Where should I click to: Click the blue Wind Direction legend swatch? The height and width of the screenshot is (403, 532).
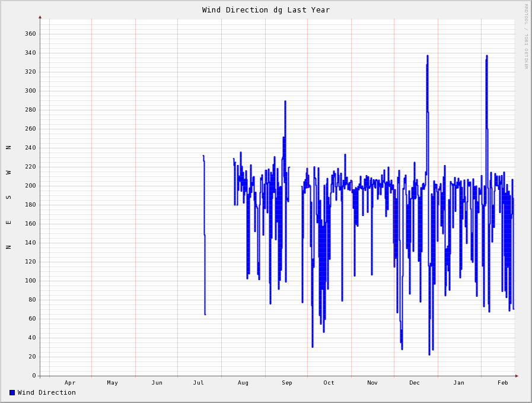tap(12, 392)
